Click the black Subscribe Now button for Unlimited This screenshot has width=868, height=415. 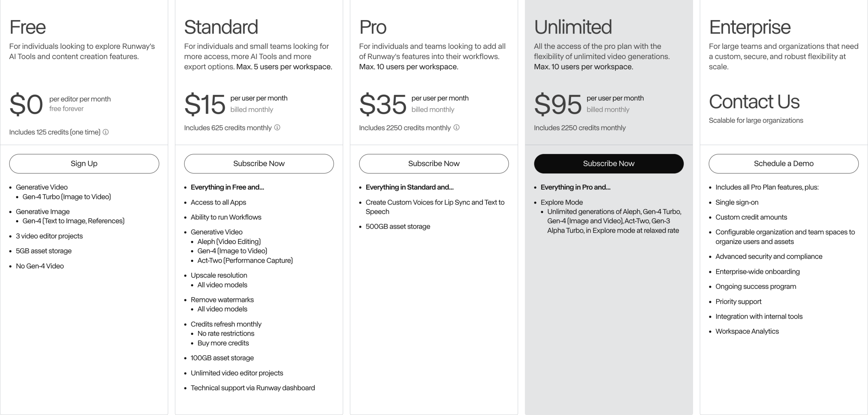(609, 164)
